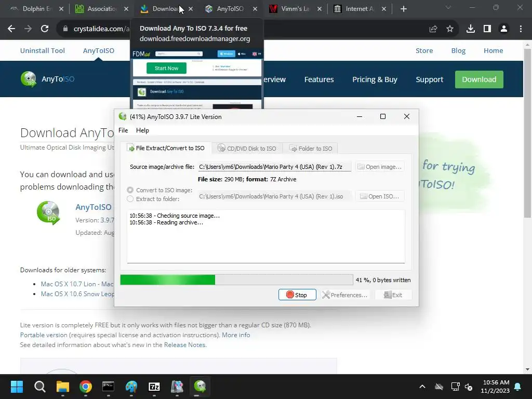This screenshot has width=532, height=399.
Task: Click the Stop button in AnyToISO
Action: (297, 295)
